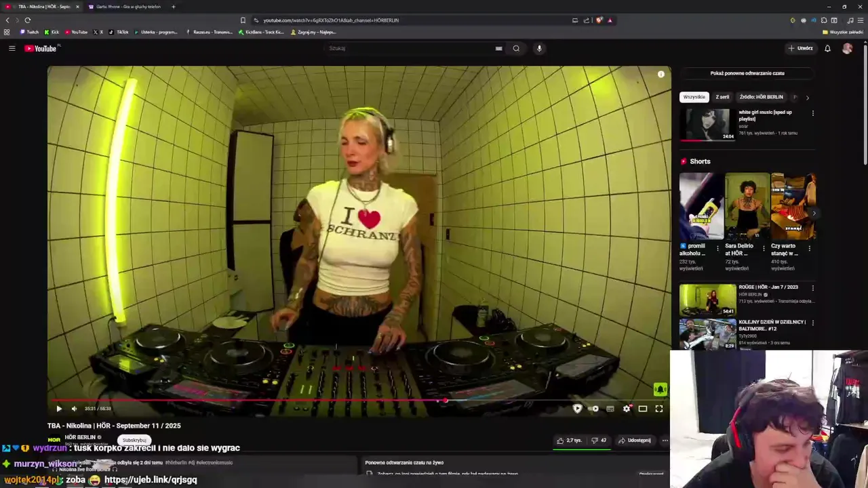Viewport: 868px width, 488px height.
Task: Enter fullscreen on the video player
Action: click(659, 409)
